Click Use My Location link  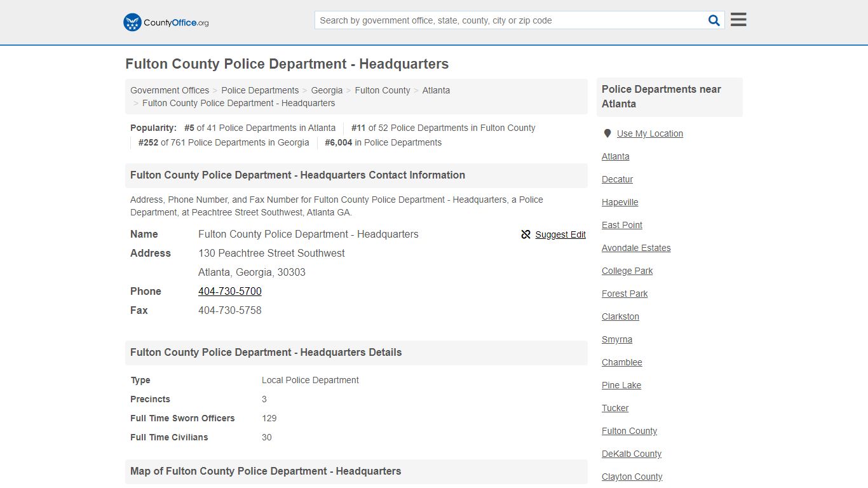coord(650,133)
